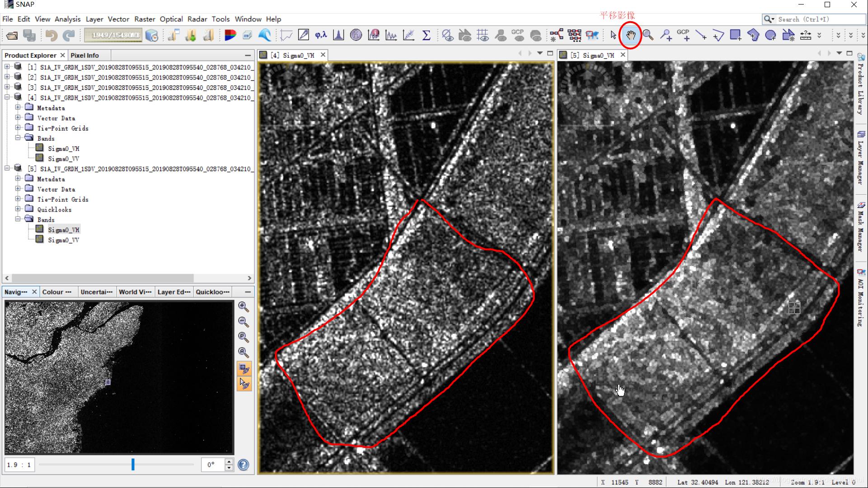
Task: Select the Draw Line tool
Action: [x=701, y=35]
